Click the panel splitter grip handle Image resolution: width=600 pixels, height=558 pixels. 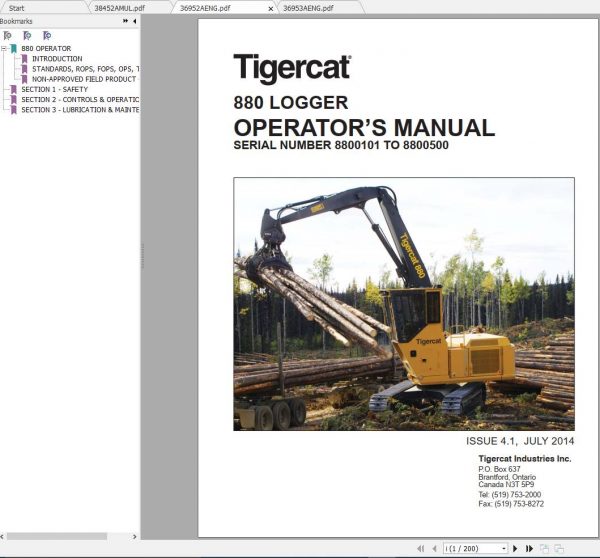click(x=142, y=256)
